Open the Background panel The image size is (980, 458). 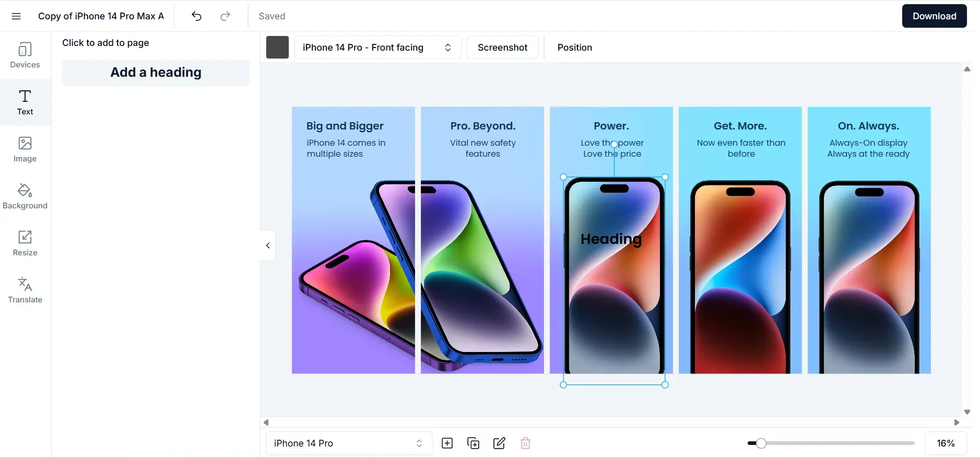[x=25, y=196]
